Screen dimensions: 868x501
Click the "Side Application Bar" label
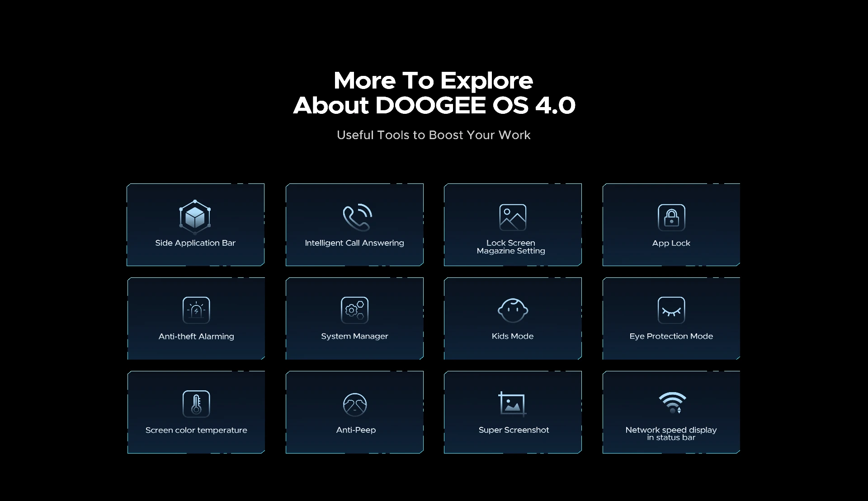pyautogui.click(x=195, y=243)
